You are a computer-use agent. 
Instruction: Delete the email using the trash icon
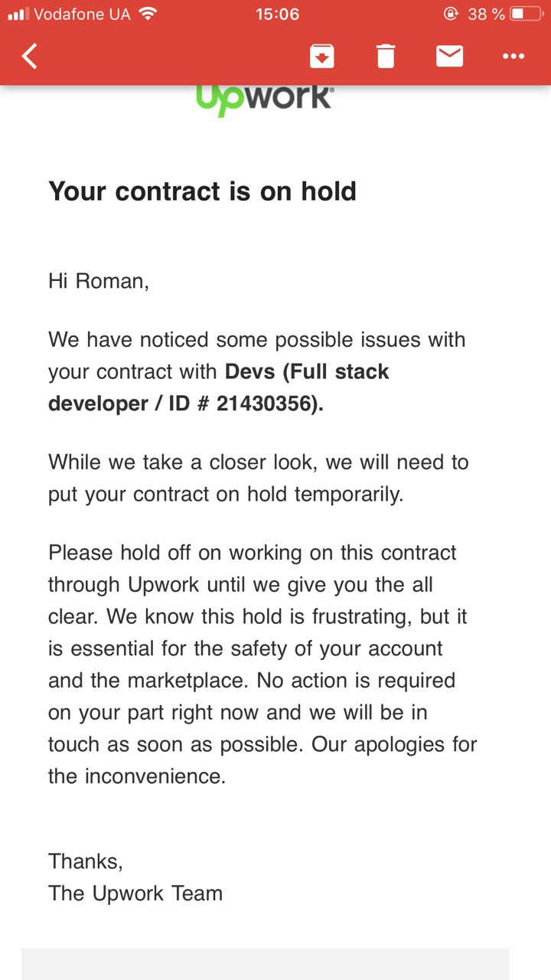(x=386, y=56)
